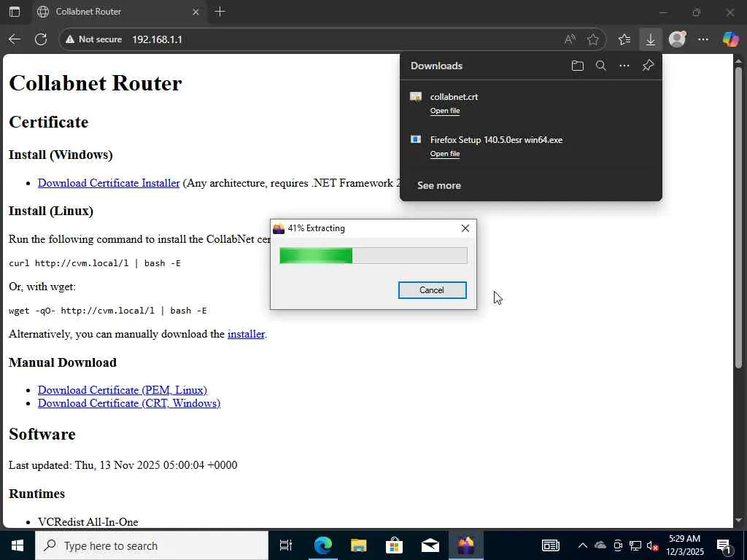Open downloads folder icon in Downloads panel
The height and width of the screenshot is (560, 747).
[x=578, y=66]
